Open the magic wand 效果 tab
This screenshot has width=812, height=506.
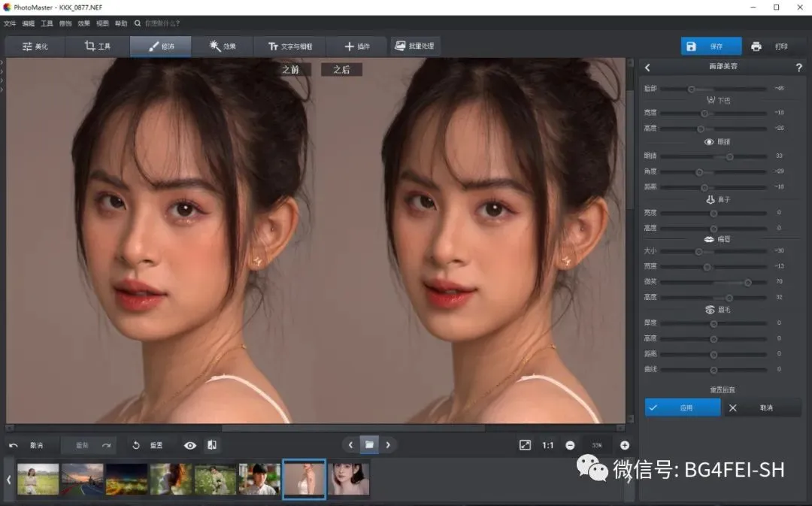pos(223,46)
